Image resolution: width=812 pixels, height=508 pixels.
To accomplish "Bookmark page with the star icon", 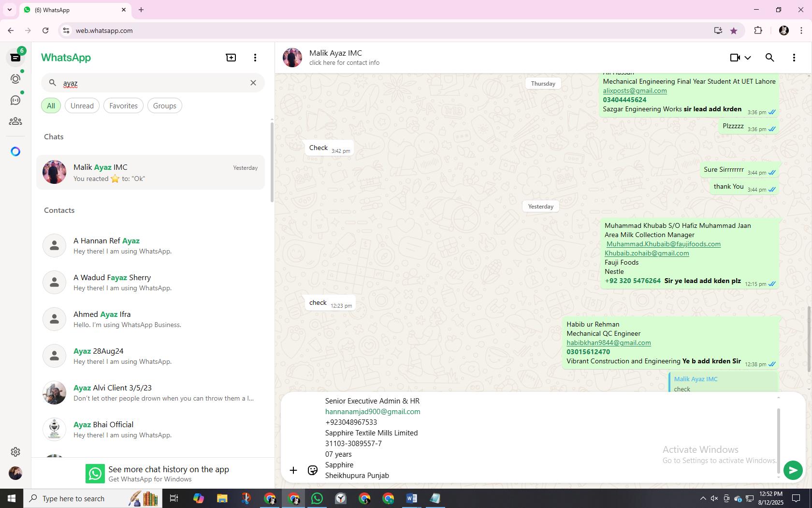I will coord(734,30).
